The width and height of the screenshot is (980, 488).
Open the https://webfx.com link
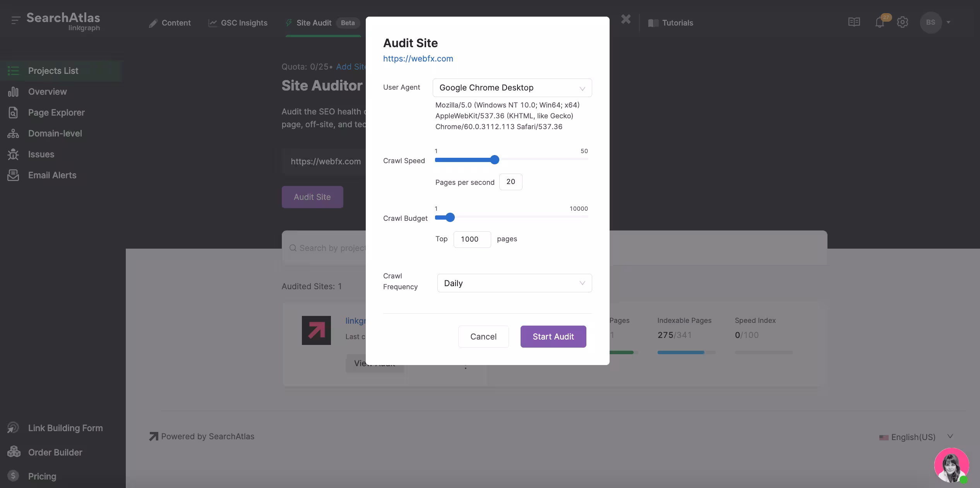point(418,58)
